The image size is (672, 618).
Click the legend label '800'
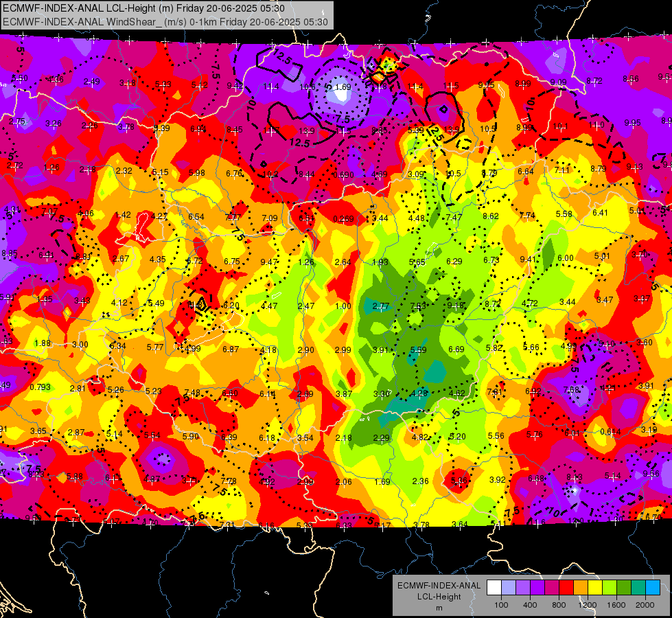(x=559, y=605)
